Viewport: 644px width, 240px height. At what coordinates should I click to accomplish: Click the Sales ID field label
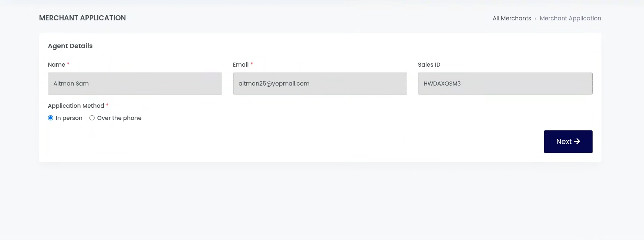click(x=429, y=64)
